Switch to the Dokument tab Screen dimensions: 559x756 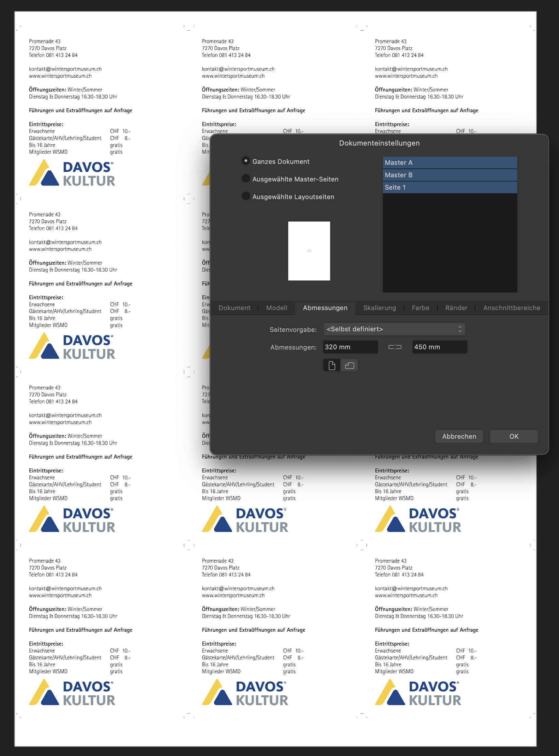234,308
